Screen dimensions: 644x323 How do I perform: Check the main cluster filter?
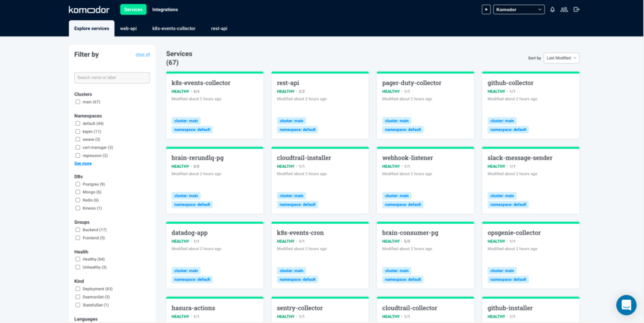click(77, 102)
